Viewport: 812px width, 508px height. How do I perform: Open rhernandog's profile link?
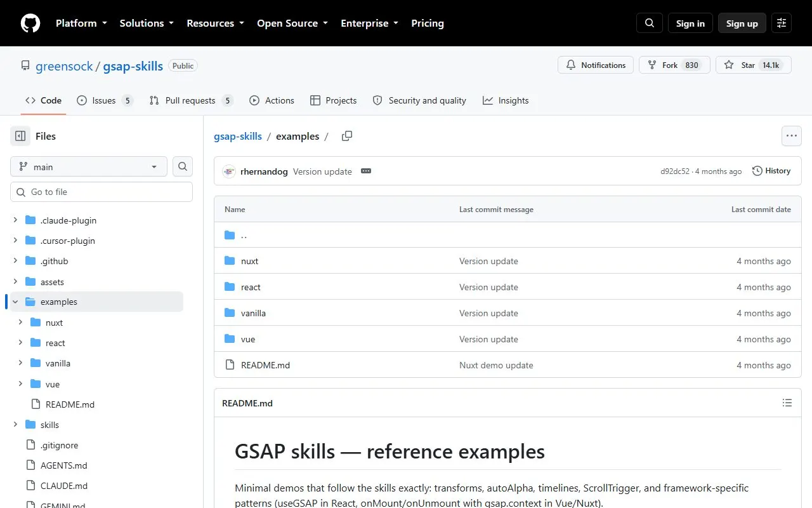264,171
